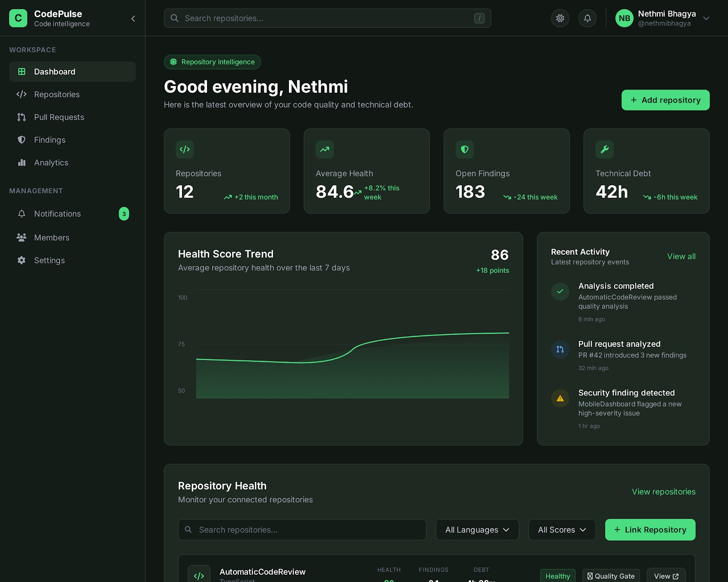Click the Open Findings shield icon
The width and height of the screenshot is (728, 582).
(x=465, y=149)
